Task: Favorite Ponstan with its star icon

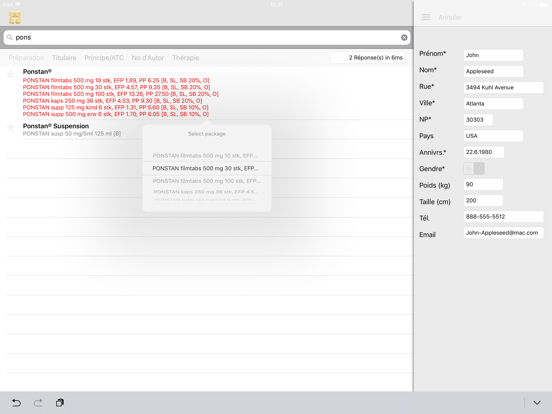Action: 11,74
